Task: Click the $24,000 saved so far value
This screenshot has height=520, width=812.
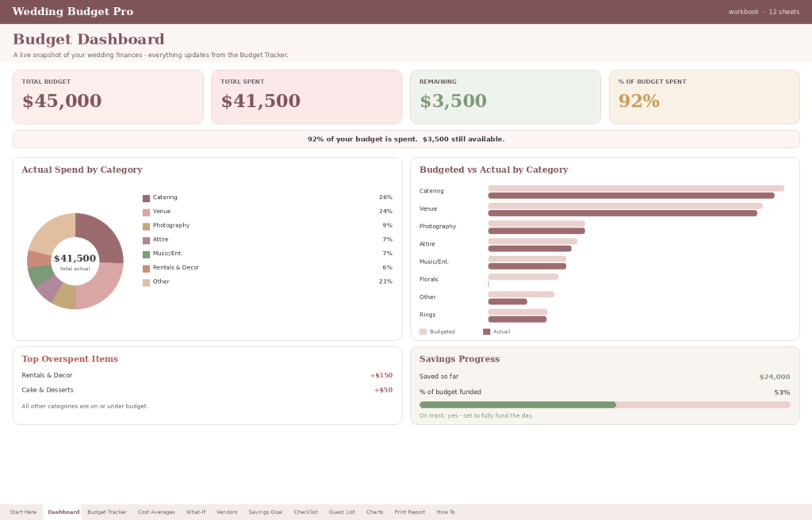Action: (774, 377)
